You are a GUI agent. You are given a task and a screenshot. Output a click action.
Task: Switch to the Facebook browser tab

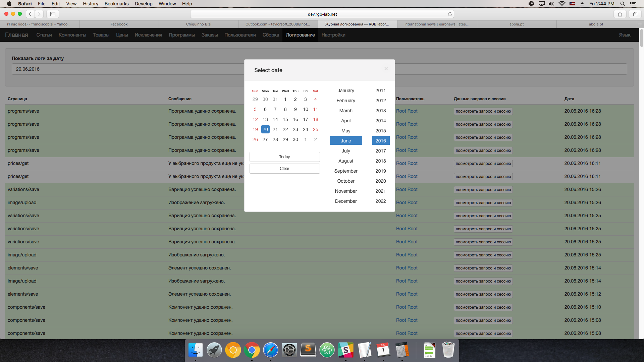[x=119, y=24]
